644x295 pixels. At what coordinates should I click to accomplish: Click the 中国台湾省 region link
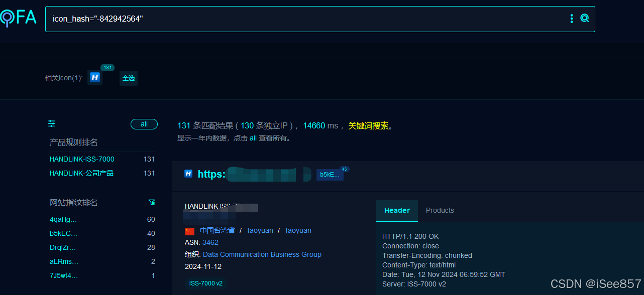[x=217, y=230]
